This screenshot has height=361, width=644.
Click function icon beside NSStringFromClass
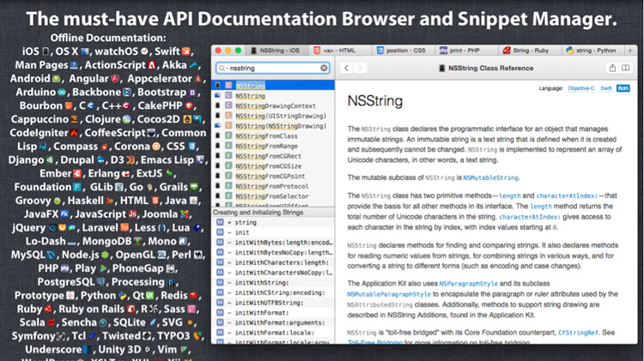(228, 135)
